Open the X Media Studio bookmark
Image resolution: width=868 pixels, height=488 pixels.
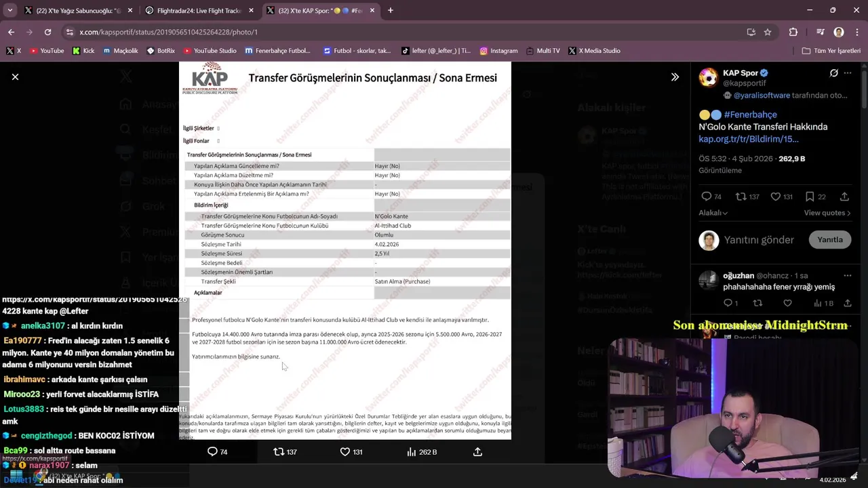coord(594,51)
